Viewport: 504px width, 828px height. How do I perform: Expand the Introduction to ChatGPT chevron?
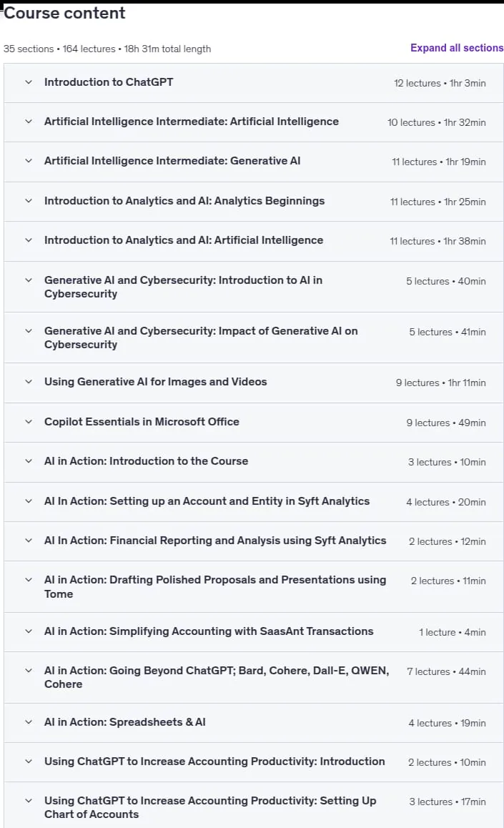coord(29,82)
